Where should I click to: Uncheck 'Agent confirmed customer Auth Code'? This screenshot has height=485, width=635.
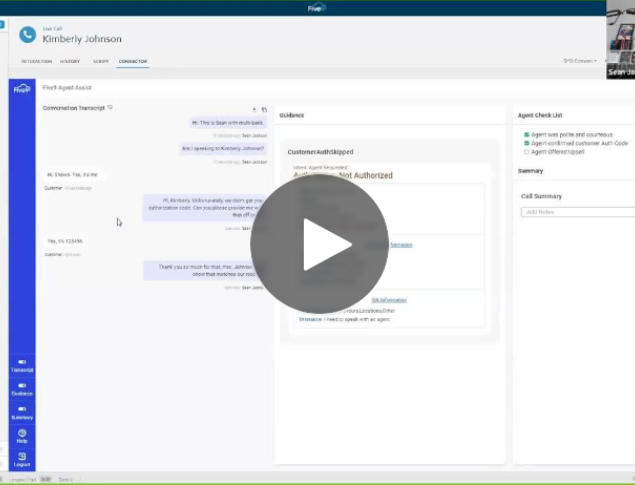[x=526, y=142]
